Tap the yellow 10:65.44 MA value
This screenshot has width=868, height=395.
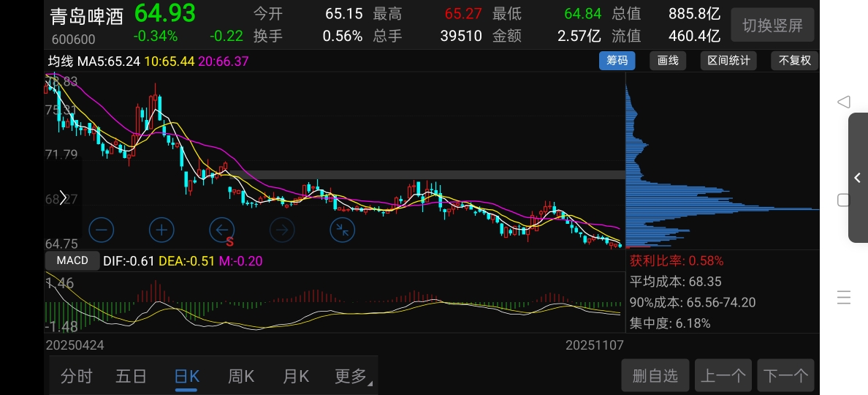click(x=170, y=61)
